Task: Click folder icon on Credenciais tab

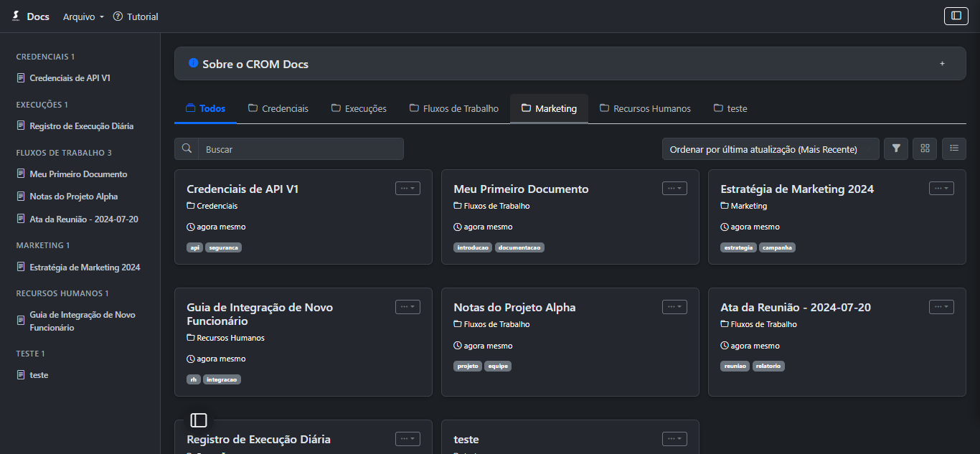Action: tap(253, 108)
